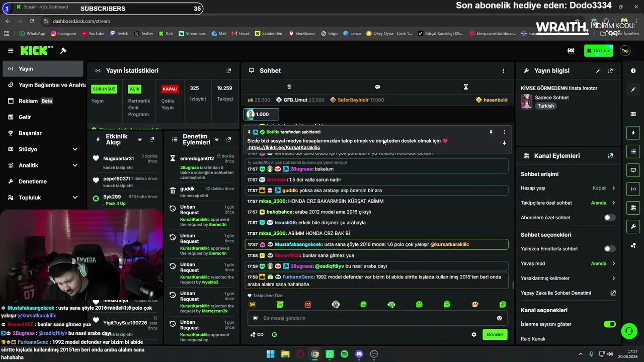The width and height of the screenshot is (644, 362).
Task: Toggle Yalnızca Emotlarla sohbet switch
Action: [609, 249]
